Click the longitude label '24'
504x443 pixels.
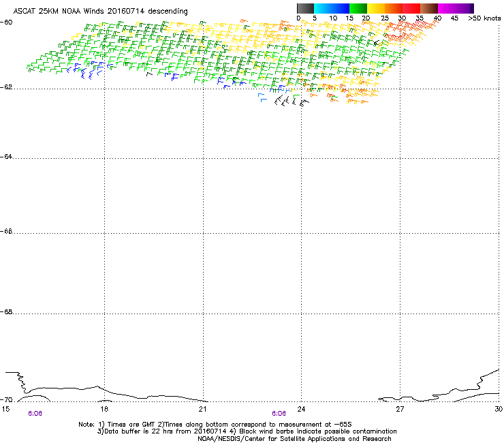tap(301, 409)
